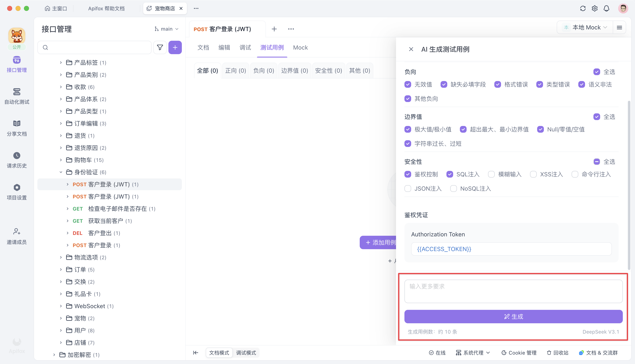The width and height of the screenshot is (635, 364).
Task: Open notifications via the bell icon
Action: [x=606, y=8]
